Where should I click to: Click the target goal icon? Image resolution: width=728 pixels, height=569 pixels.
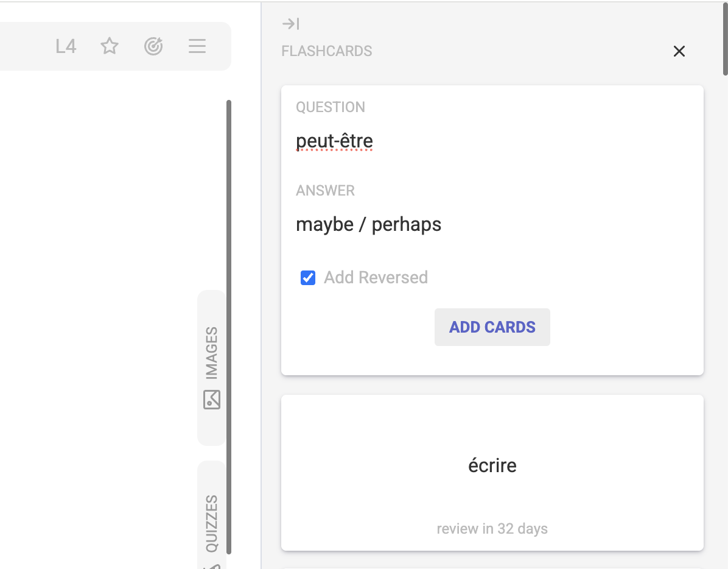153,46
